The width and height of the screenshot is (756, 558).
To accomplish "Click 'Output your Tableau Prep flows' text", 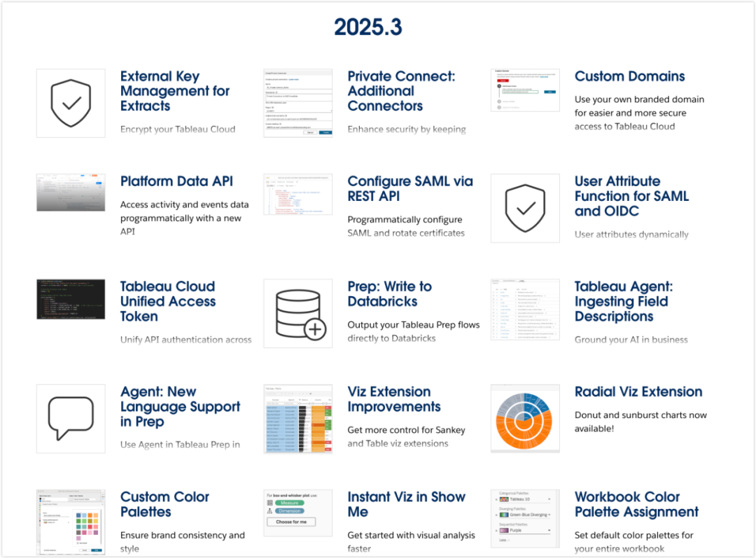I will coord(414,325).
